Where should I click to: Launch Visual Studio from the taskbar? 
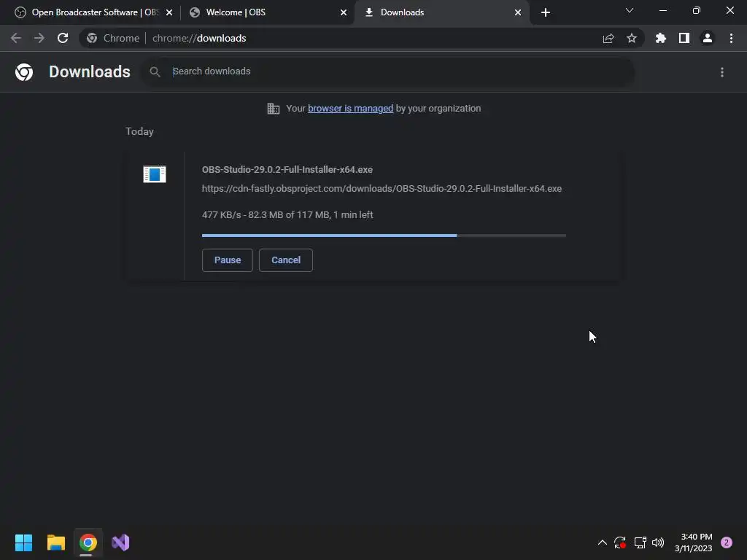(x=120, y=542)
